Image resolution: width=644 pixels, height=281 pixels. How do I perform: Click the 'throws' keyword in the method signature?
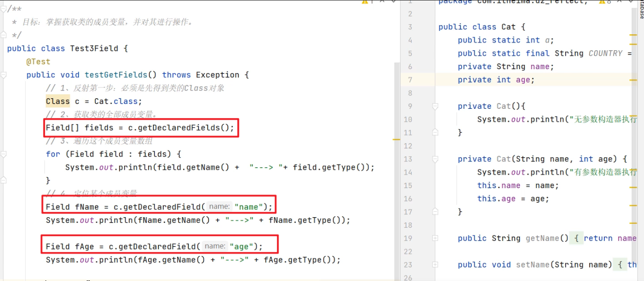pos(176,75)
